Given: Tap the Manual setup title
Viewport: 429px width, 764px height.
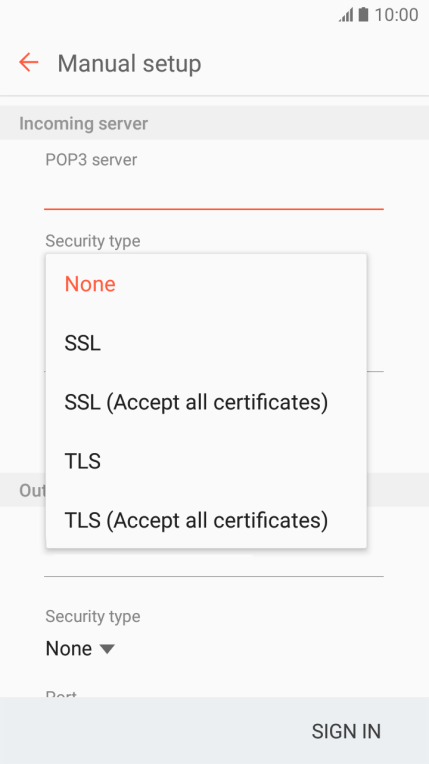Looking at the screenshot, I should 129,64.
